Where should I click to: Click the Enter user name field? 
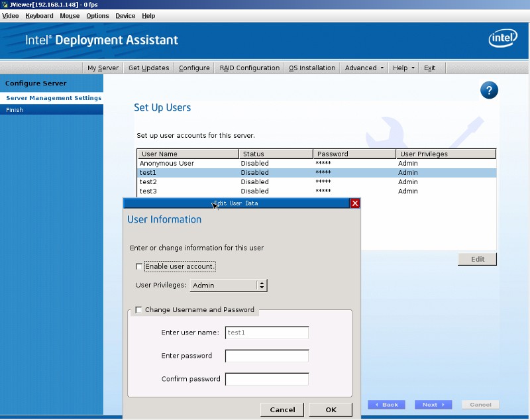tap(267, 333)
